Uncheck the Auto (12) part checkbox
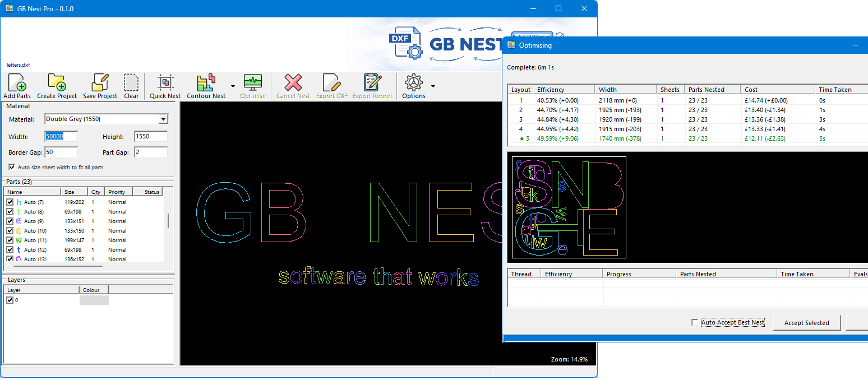 tap(10, 250)
